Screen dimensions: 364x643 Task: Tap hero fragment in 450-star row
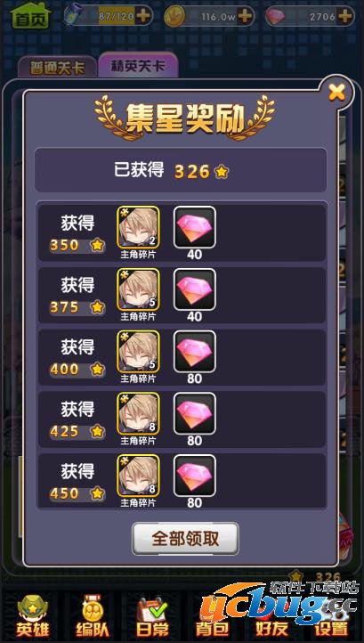138,476
